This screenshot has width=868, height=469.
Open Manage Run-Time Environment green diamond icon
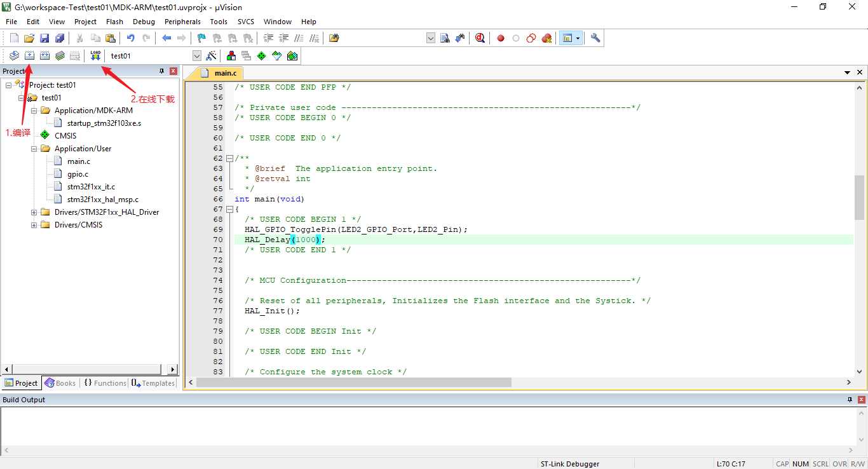pos(261,56)
